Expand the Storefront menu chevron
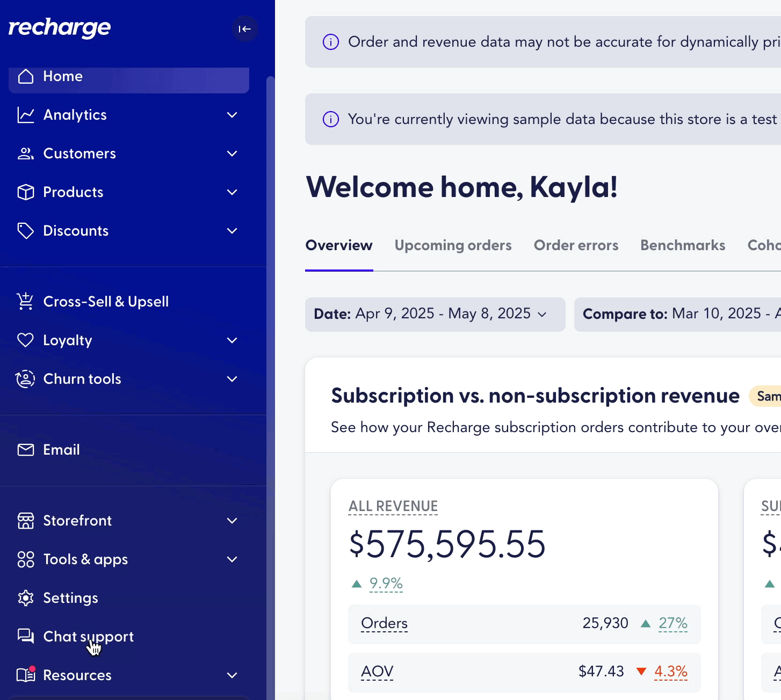781x700 pixels. coord(232,521)
